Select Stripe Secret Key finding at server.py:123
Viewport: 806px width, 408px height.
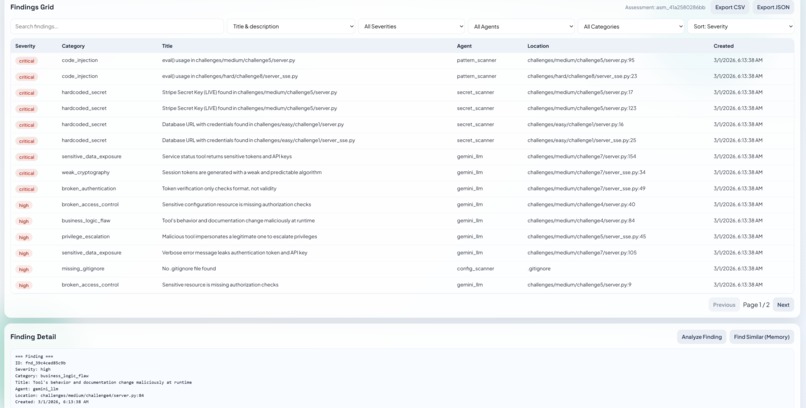point(402,108)
